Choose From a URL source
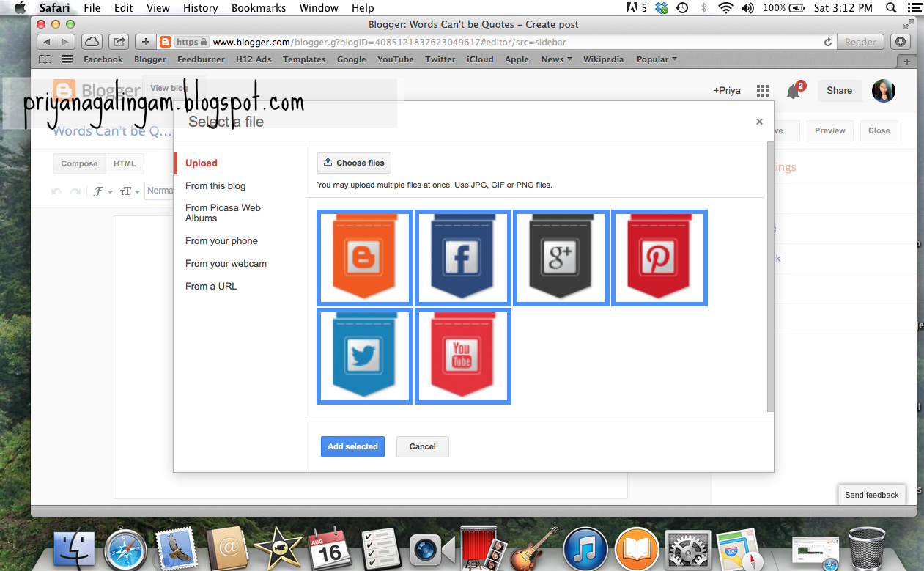924x571 pixels. [x=211, y=286]
